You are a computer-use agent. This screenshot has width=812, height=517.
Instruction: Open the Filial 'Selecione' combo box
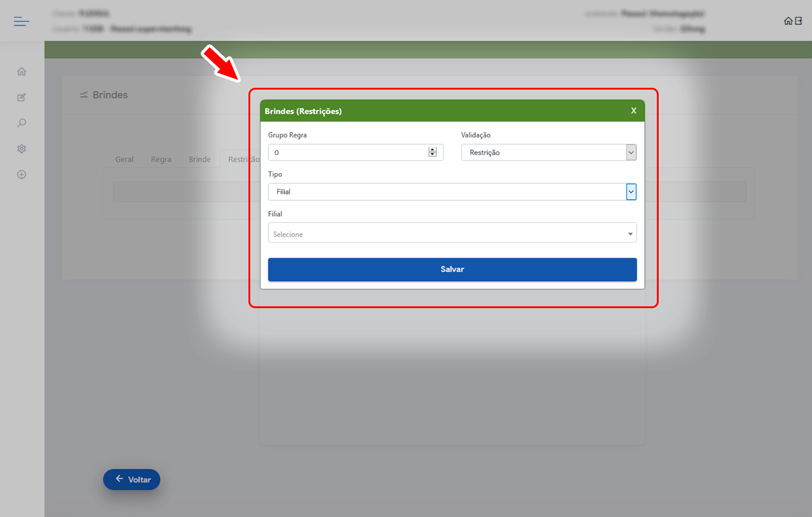click(453, 233)
